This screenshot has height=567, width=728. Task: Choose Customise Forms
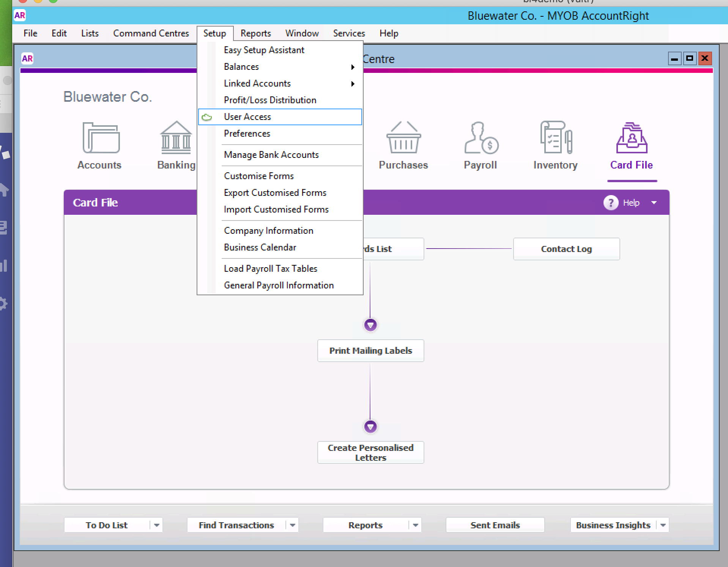[280, 176]
